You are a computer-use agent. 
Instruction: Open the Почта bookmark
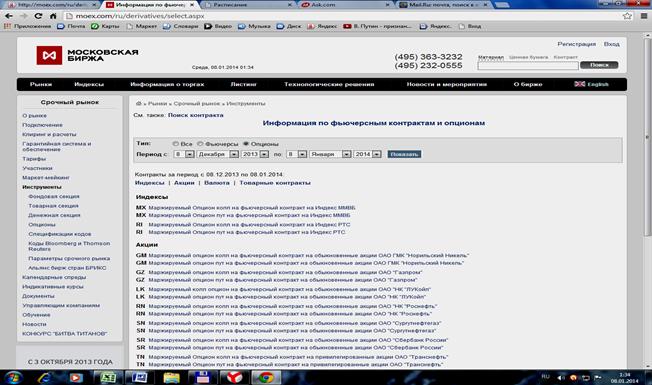point(71,26)
